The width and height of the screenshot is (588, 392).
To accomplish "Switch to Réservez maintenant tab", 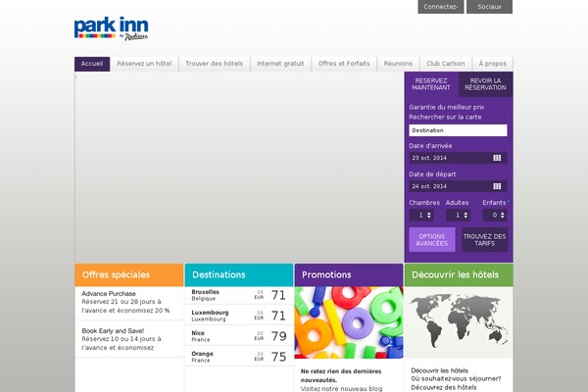I will tap(431, 84).
